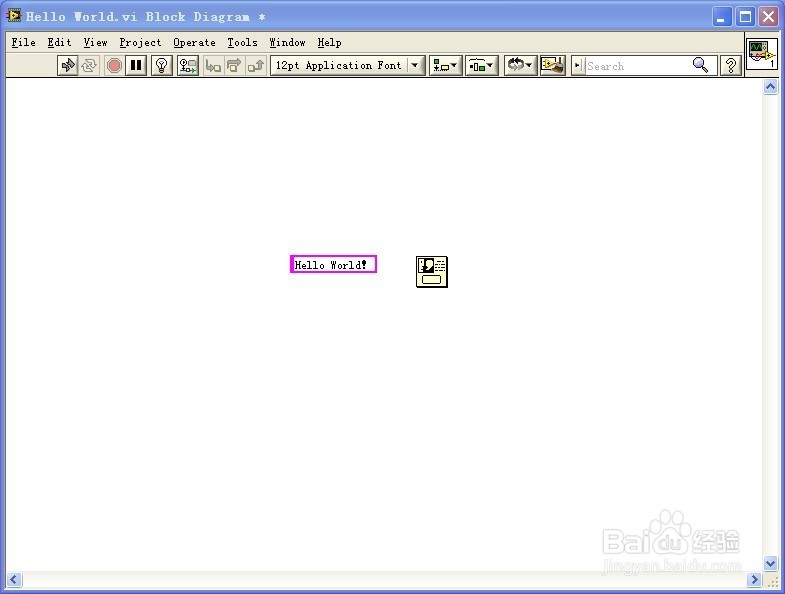Select the One Button Dialog function node
The width and height of the screenshot is (785, 594).
[432, 272]
